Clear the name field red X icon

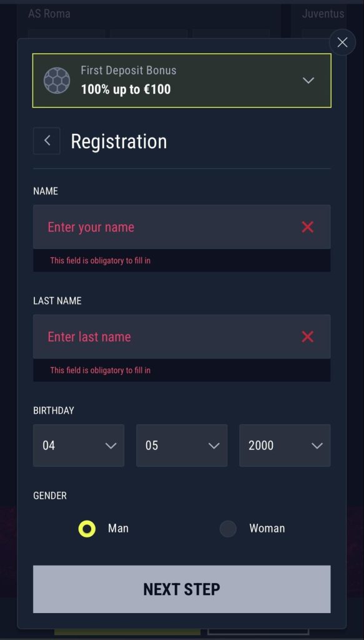point(307,227)
